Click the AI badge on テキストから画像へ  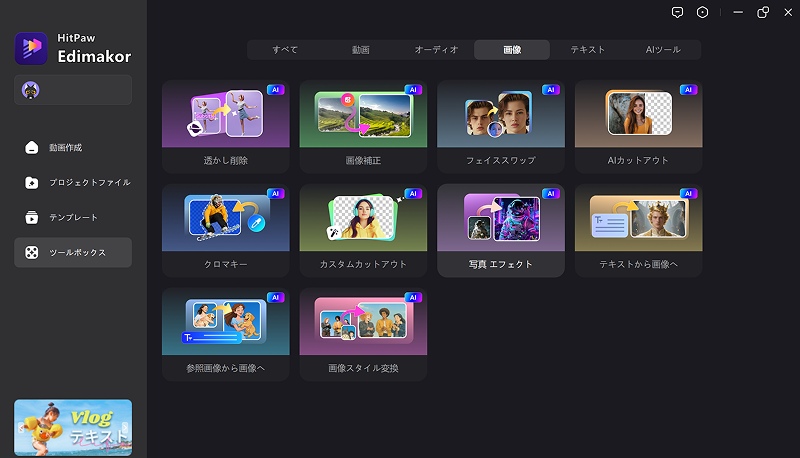click(x=688, y=193)
